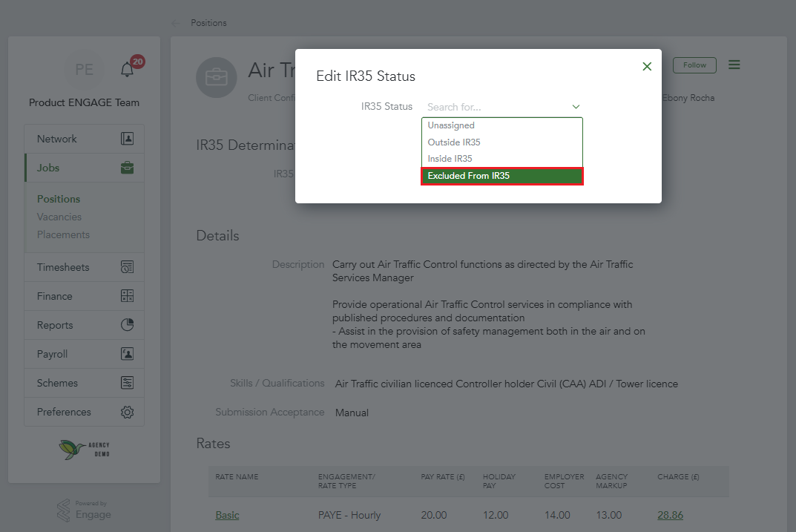Viewport: 796px width, 532px height.
Task: Open the Timesheets section
Action: pyautogui.click(x=85, y=267)
